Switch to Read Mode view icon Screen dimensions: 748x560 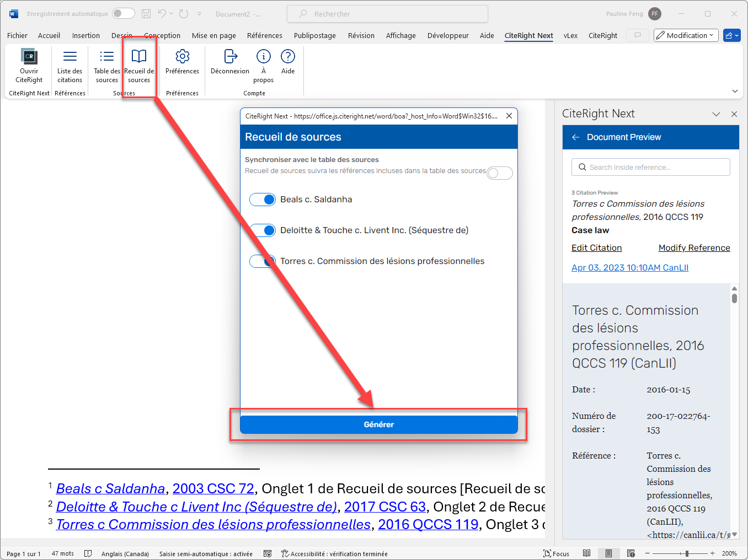[587, 553]
